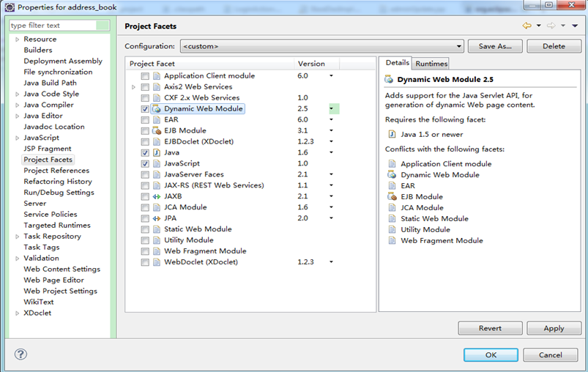Screen dimensions: 588x372
Task: Click the Dynamic Web Module 2.5 details header icon
Action: (389, 80)
